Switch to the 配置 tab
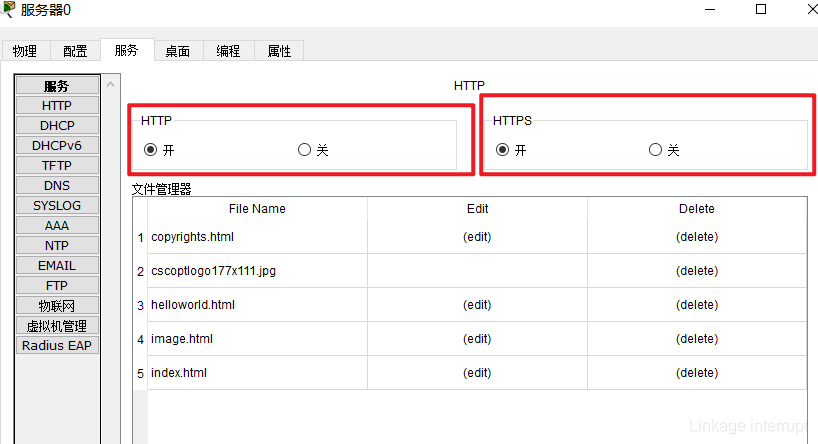Screen dimensions: 818x444 click(x=76, y=51)
